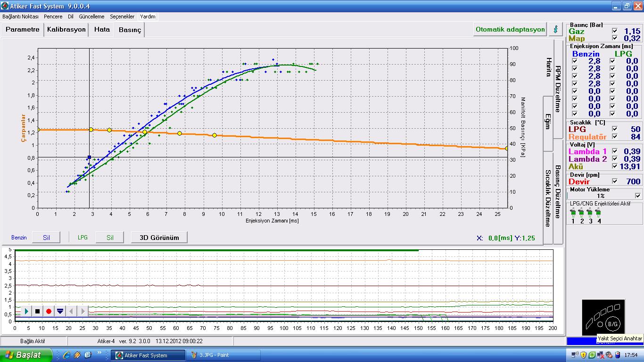Image resolution: width=644 pixels, height=362 pixels.
Task: Open the Seçenekler menu
Action: click(x=122, y=16)
